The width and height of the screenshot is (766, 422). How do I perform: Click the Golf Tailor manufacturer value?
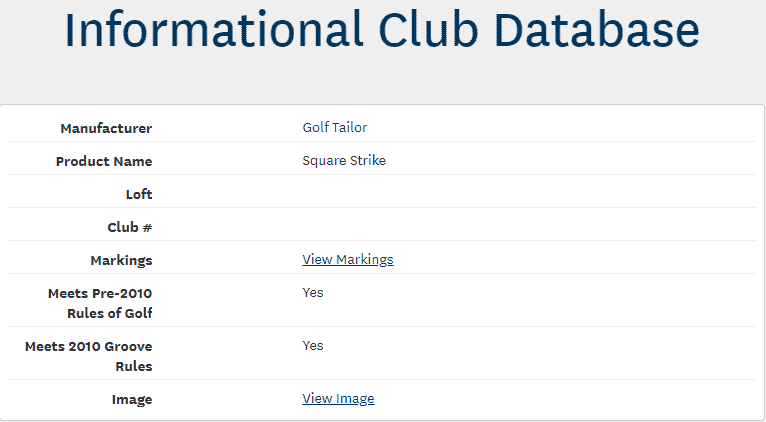tap(335, 127)
